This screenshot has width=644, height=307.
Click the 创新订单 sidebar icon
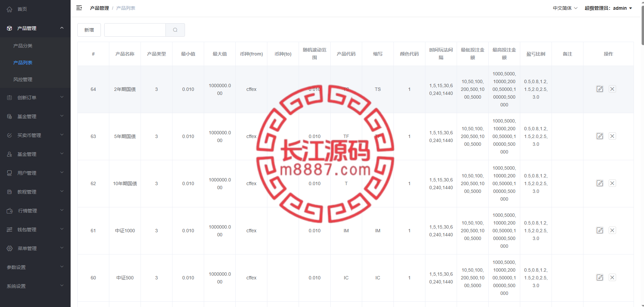pyautogui.click(x=9, y=98)
